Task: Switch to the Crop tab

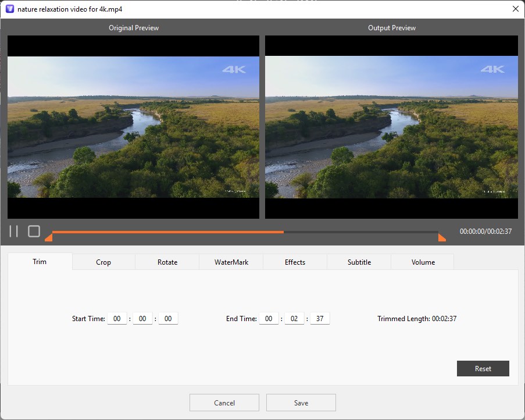Action: pyautogui.click(x=103, y=262)
